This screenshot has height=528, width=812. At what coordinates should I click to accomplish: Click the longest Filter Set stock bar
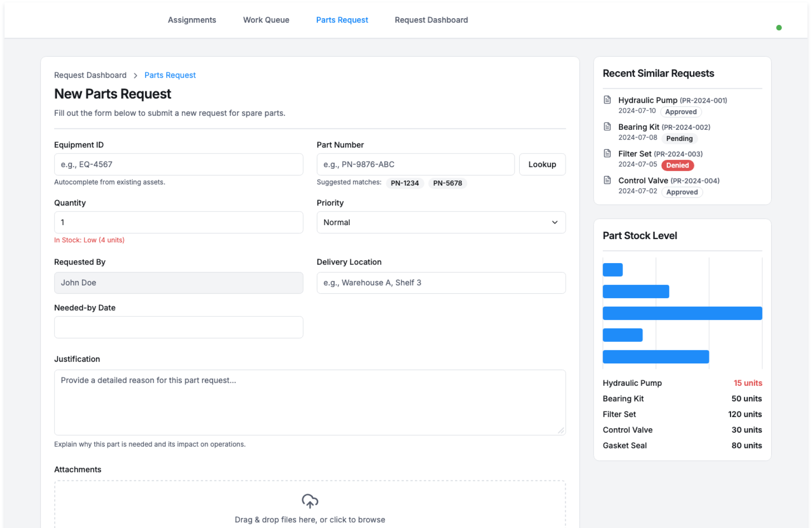click(x=682, y=313)
